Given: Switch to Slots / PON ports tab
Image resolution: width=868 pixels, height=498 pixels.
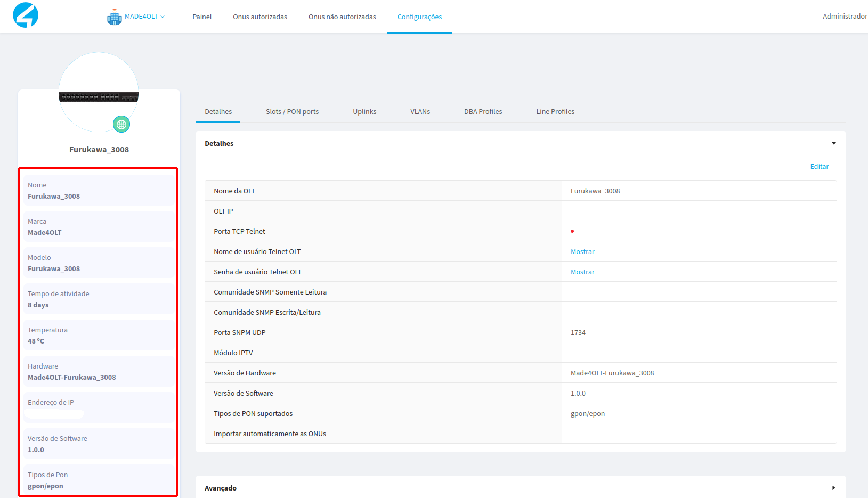Looking at the screenshot, I should point(292,111).
